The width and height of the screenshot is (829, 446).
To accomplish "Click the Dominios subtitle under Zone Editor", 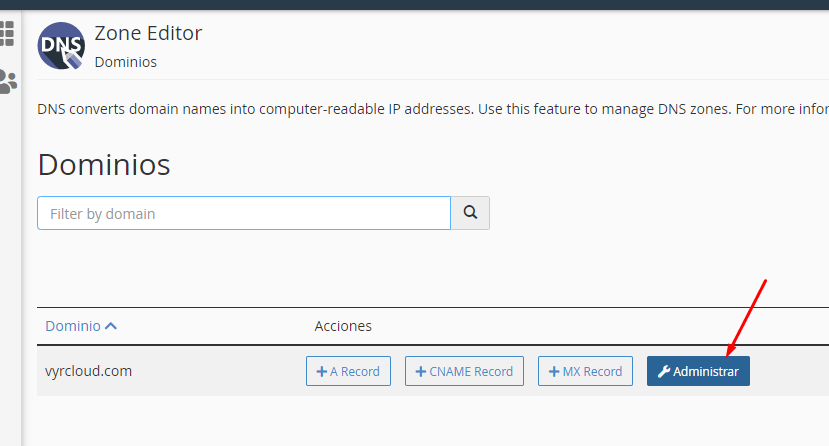I will coord(125,62).
